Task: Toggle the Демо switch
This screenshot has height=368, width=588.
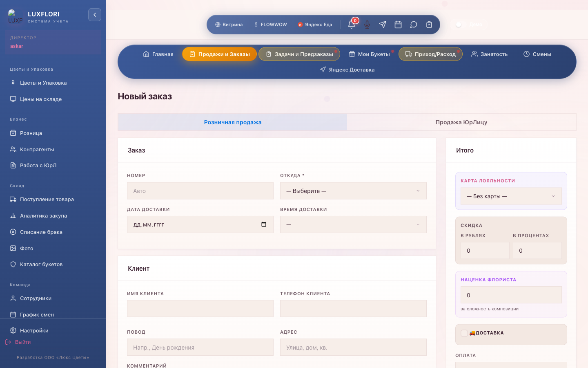Action: [461, 25]
